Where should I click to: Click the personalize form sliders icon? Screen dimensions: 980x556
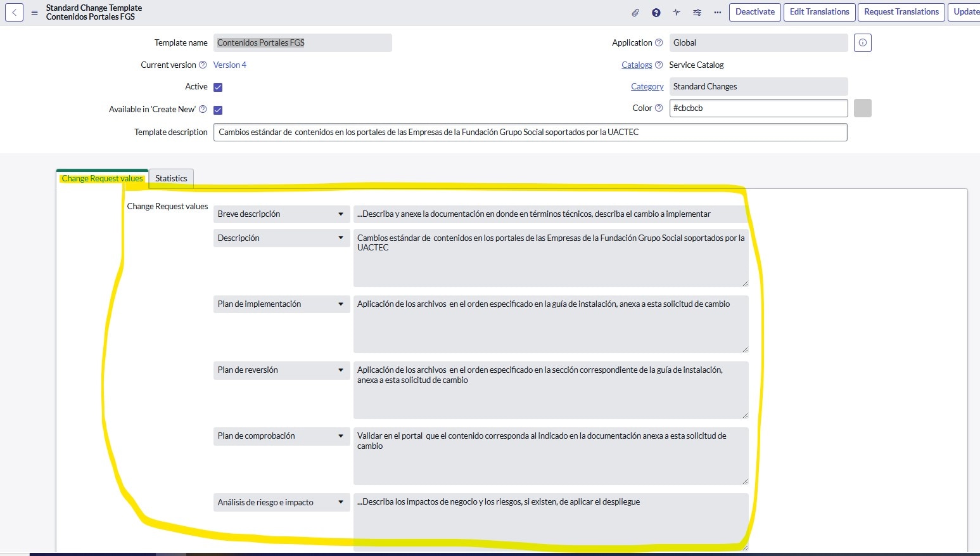click(x=697, y=12)
